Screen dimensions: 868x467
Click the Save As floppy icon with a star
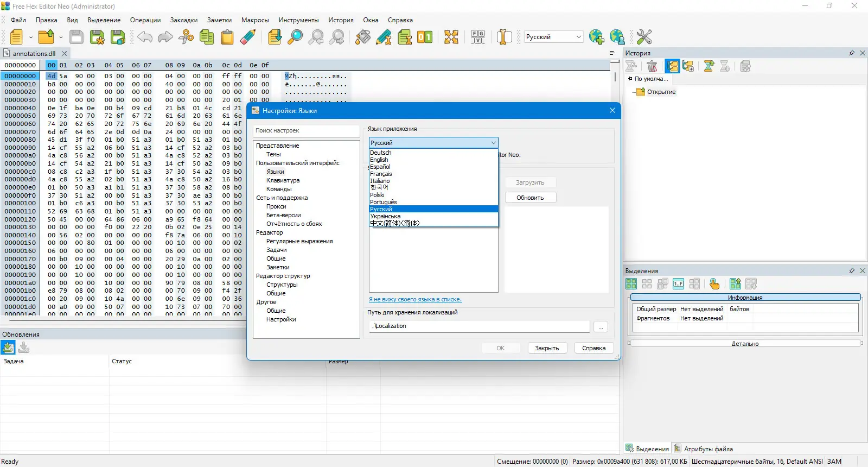[97, 37]
